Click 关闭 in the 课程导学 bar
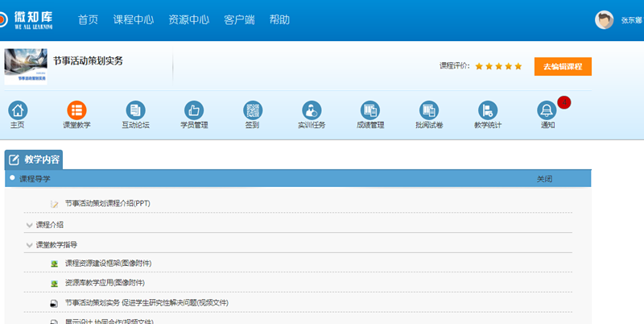The image size is (644, 324). (544, 179)
